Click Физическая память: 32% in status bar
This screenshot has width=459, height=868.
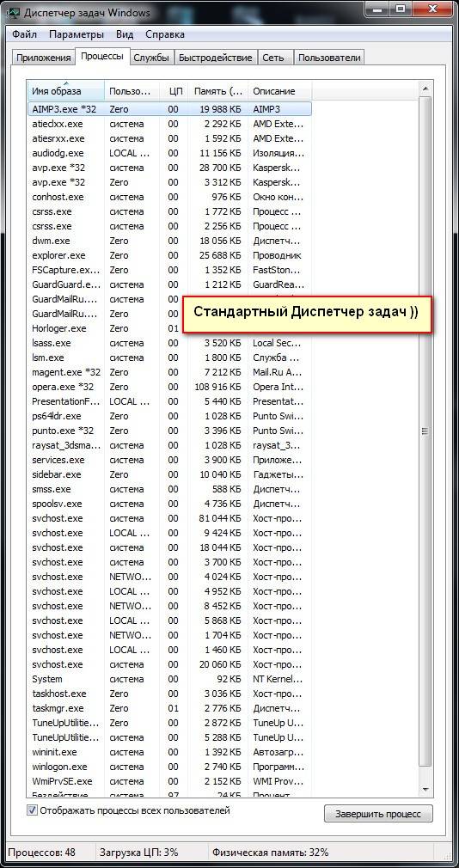(271, 852)
